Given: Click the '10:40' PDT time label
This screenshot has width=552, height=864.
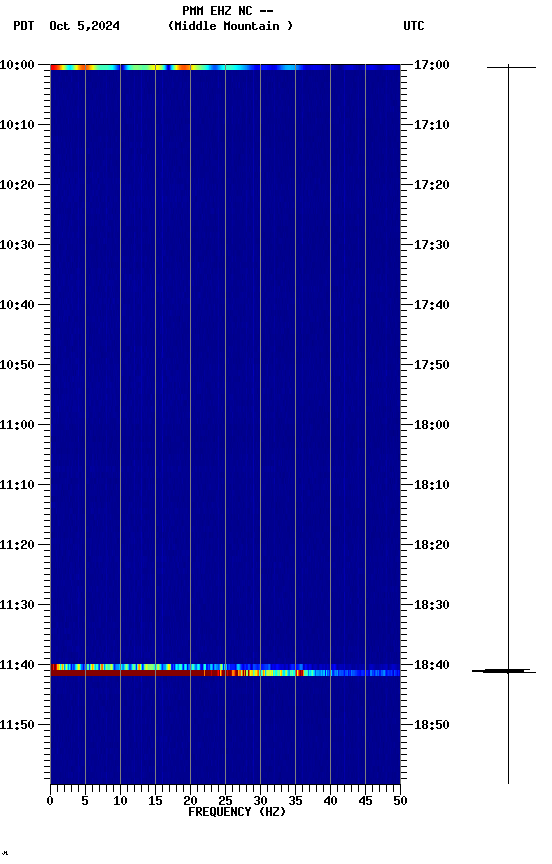Looking at the screenshot, I should [x=17, y=305].
